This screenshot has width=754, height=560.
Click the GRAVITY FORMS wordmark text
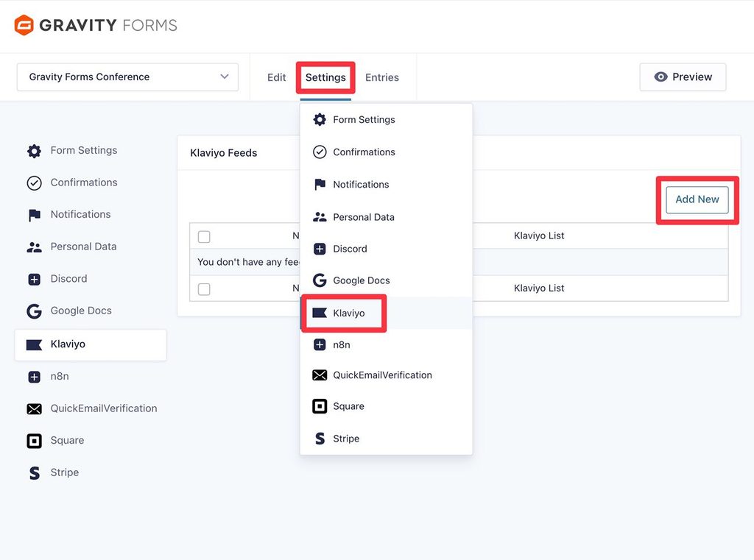pos(108,25)
